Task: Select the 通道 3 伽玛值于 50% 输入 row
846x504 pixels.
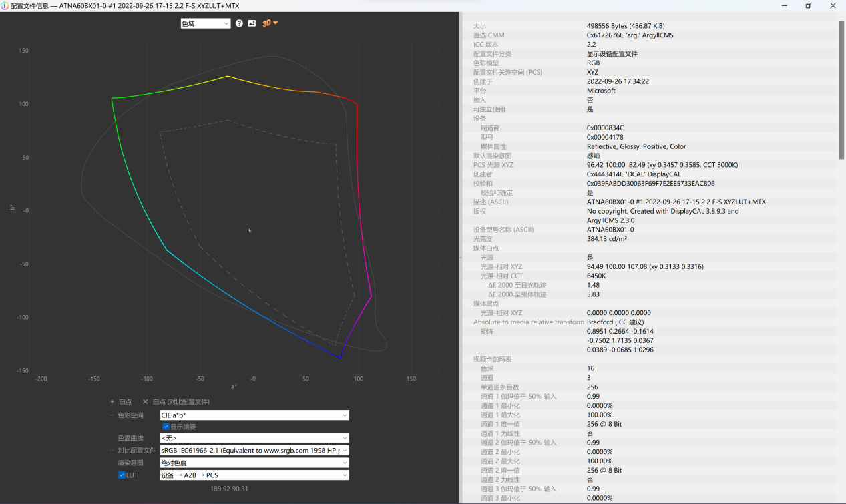Action: pyautogui.click(x=649, y=489)
